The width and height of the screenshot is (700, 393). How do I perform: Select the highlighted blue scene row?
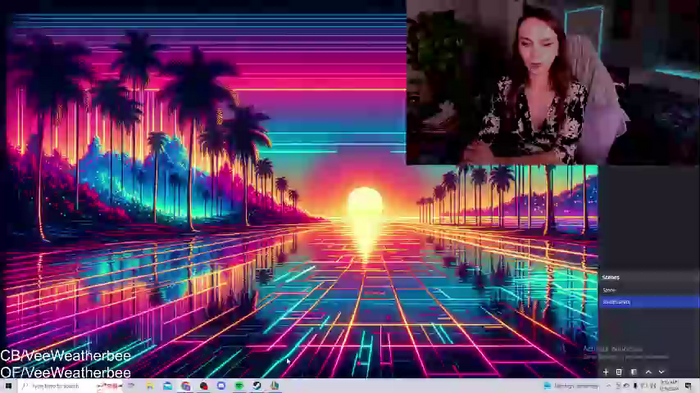pyautogui.click(x=649, y=302)
